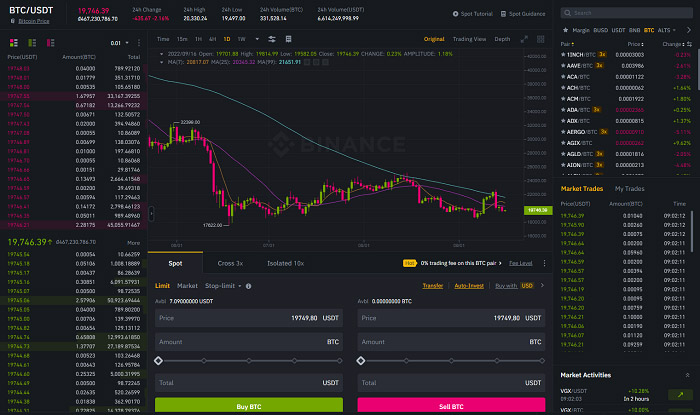The width and height of the screenshot is (700, 415).
Task: Open chart technical indicator settings icon
Action: click(271, 39)
